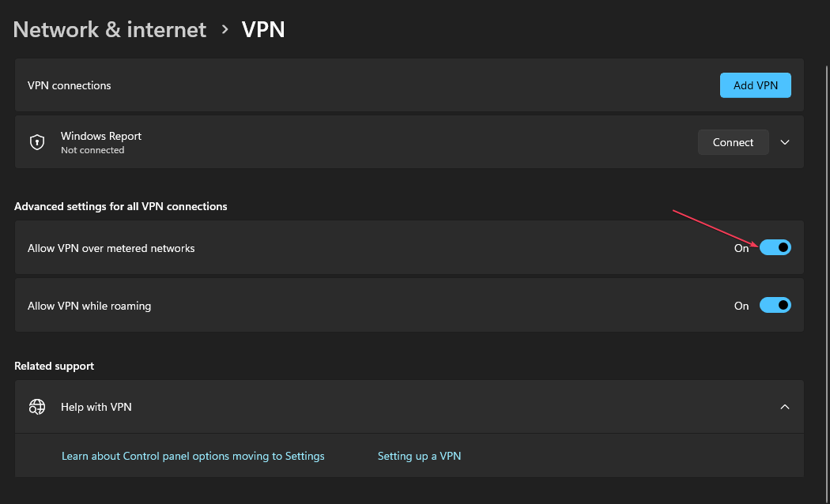Click the VPN breadcrumb heading
The width and height of the screenshot is (830, 504).
(x=263, y=29)
